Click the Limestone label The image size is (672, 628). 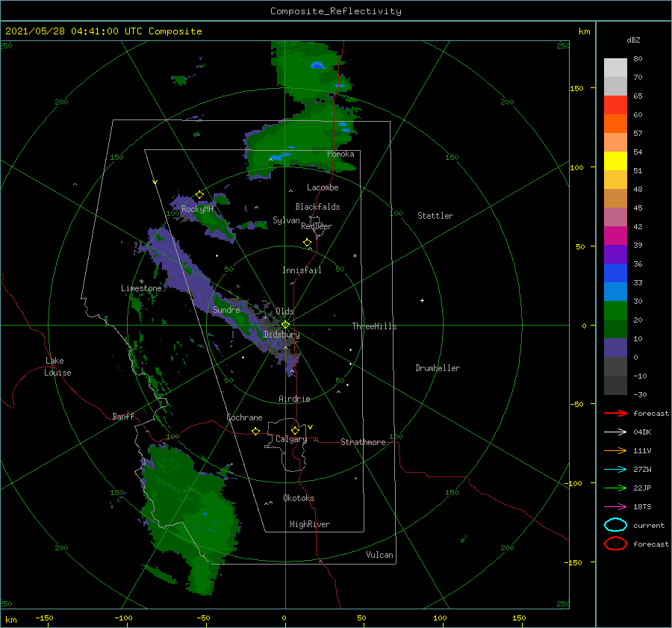click(x=141, y=288)
